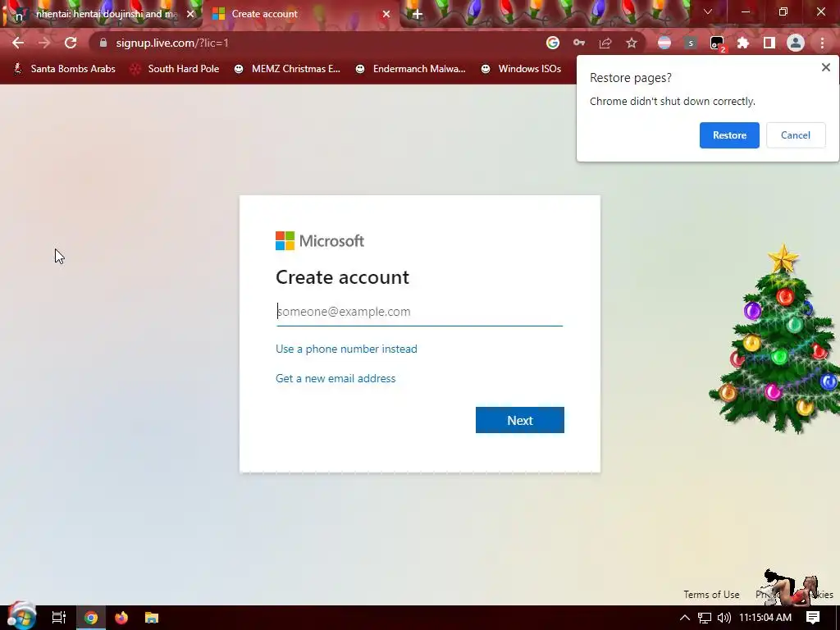Image resolution: width=840 pixels, height=630 pixels.
Task: Click the Google icon in address bar
Action: coord(553,43)
